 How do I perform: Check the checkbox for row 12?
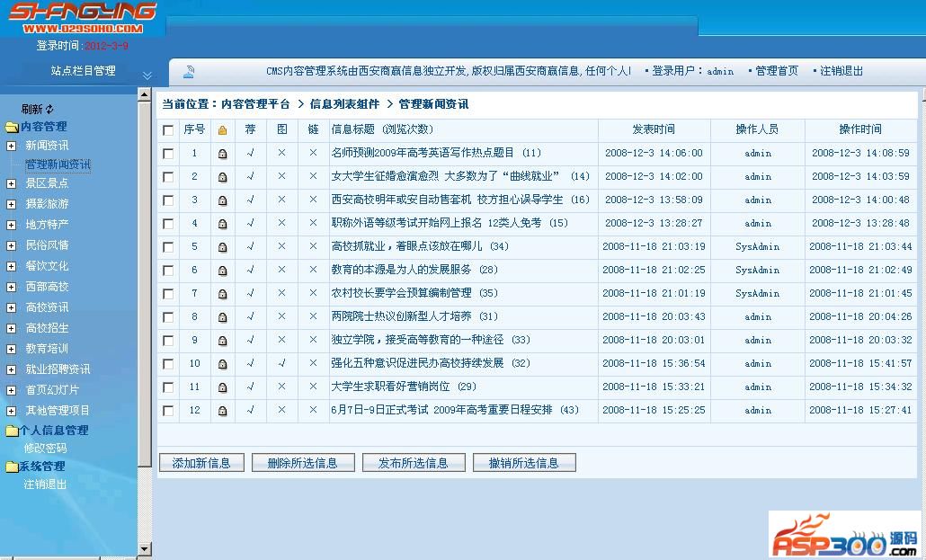168,411
